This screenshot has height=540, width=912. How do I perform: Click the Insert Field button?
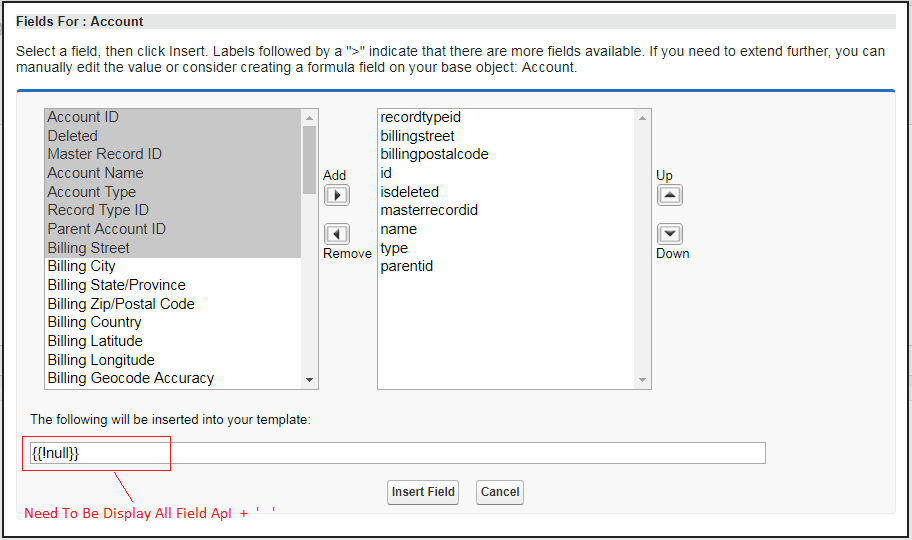click(423, 492)
